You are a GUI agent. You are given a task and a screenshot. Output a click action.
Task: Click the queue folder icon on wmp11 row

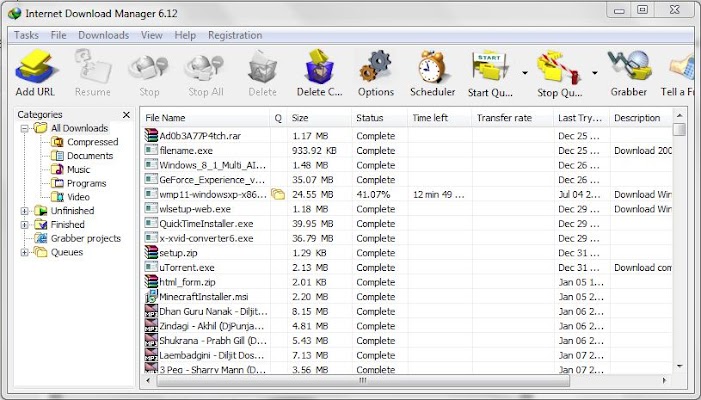[278, 194]
